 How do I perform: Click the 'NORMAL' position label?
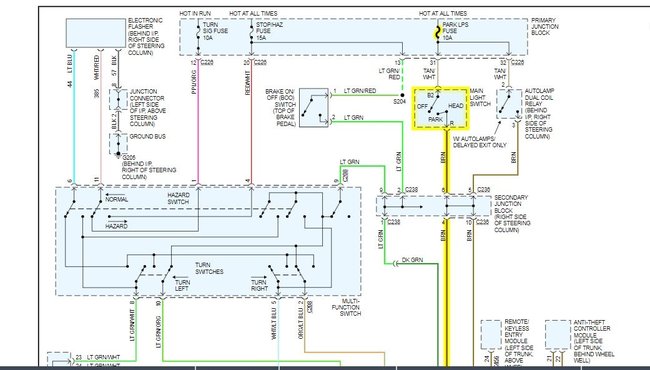[x=117, y=200]
